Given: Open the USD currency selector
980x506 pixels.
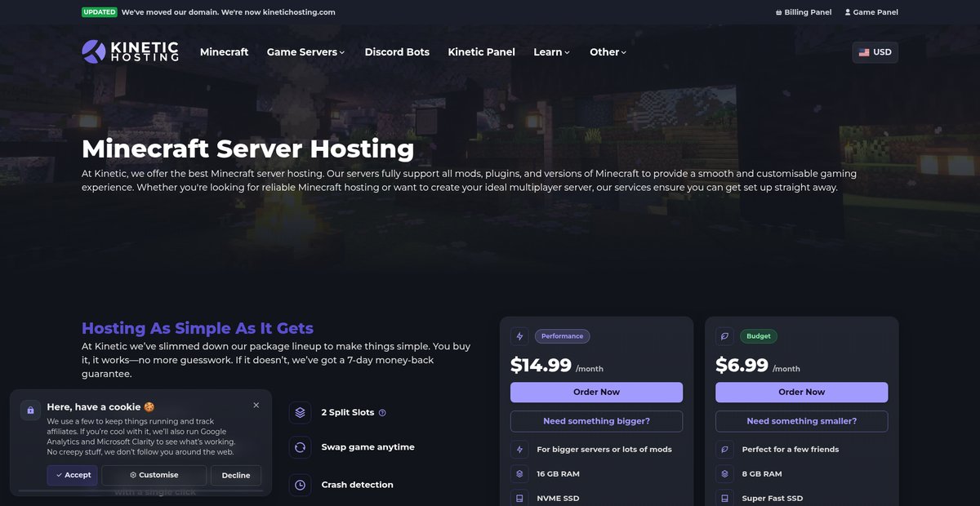Looking at the screenshot, I should [875, 52].
